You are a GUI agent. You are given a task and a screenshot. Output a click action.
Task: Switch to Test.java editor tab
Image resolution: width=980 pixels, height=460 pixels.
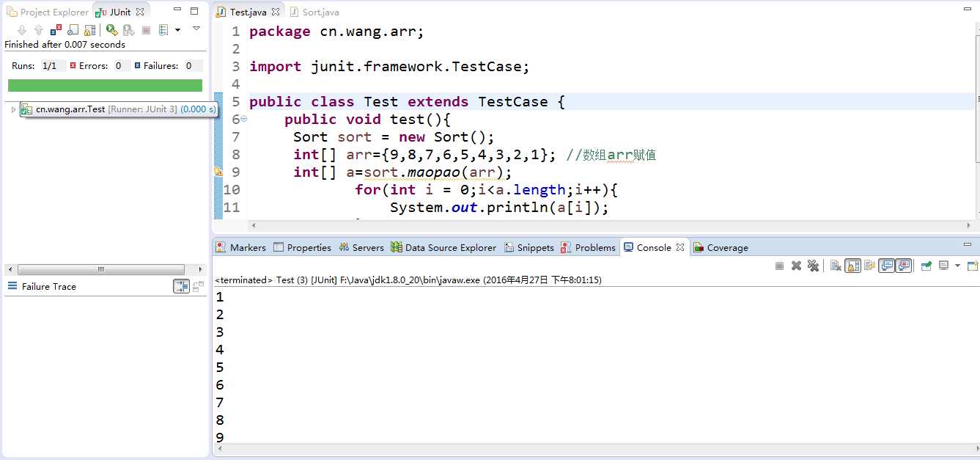pos(248,12)
